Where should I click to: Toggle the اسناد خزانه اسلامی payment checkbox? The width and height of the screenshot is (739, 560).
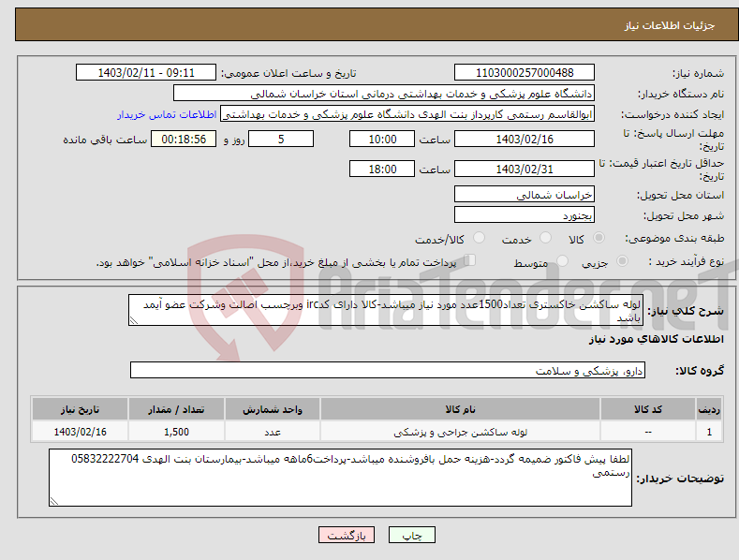tap(470, 260)
